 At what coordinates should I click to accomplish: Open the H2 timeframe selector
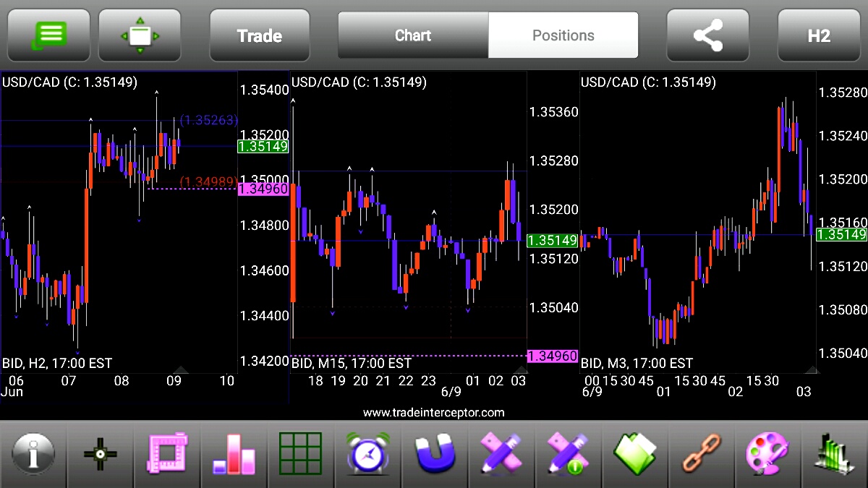pos(819,35)
